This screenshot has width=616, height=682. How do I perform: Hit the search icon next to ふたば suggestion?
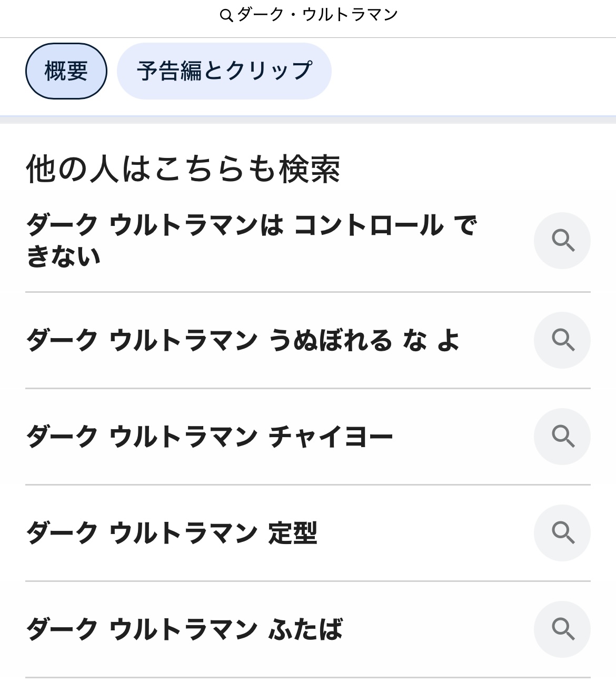pyautogui.click(x=562, y=629)
